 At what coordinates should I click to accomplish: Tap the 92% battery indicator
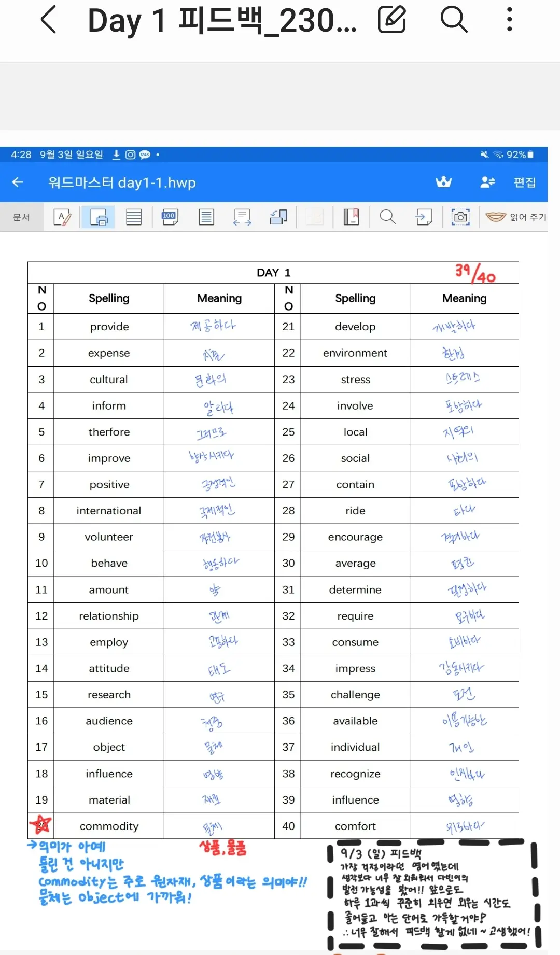pos(520,155)
